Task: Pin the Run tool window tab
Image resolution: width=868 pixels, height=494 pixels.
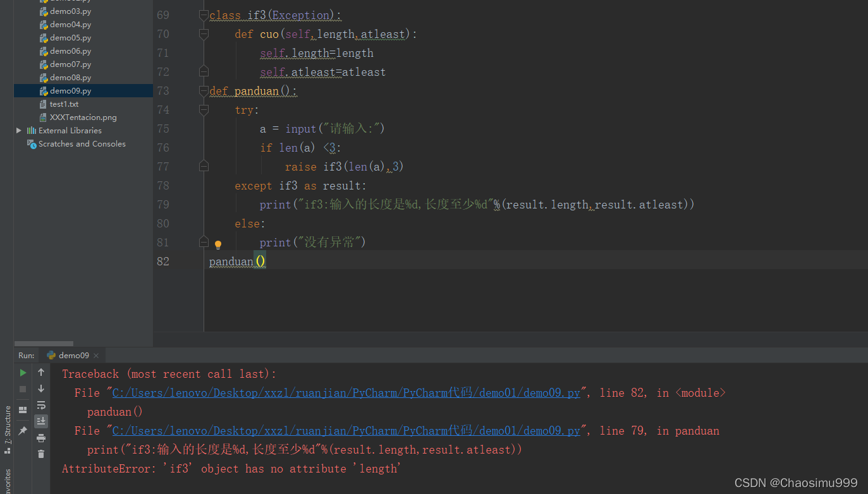Action: pyautogui.click(x=22, y=429)
